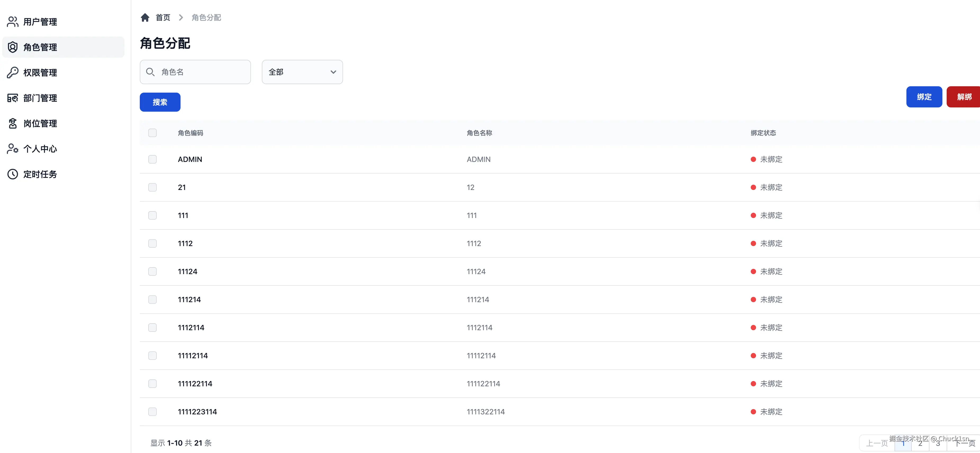Open the 全部 binding status dropdown
This screenshot has width=980, height=453.
pyautogui.click(x=302, y=72)
